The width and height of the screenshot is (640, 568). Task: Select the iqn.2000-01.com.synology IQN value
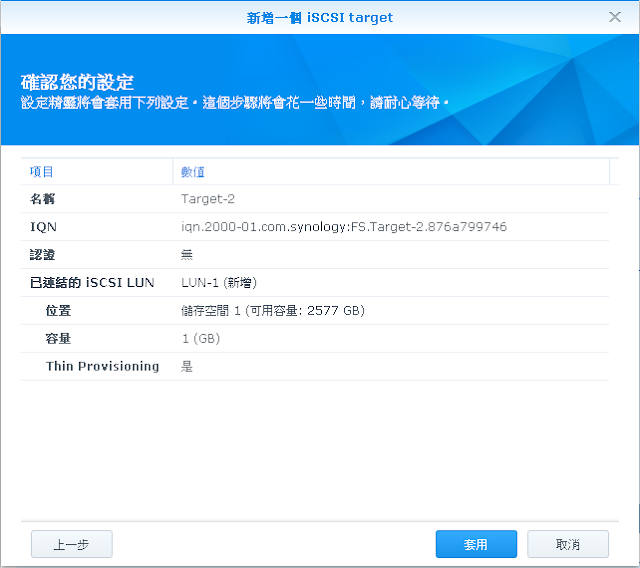pyautogui.click(x=344, y=226)
